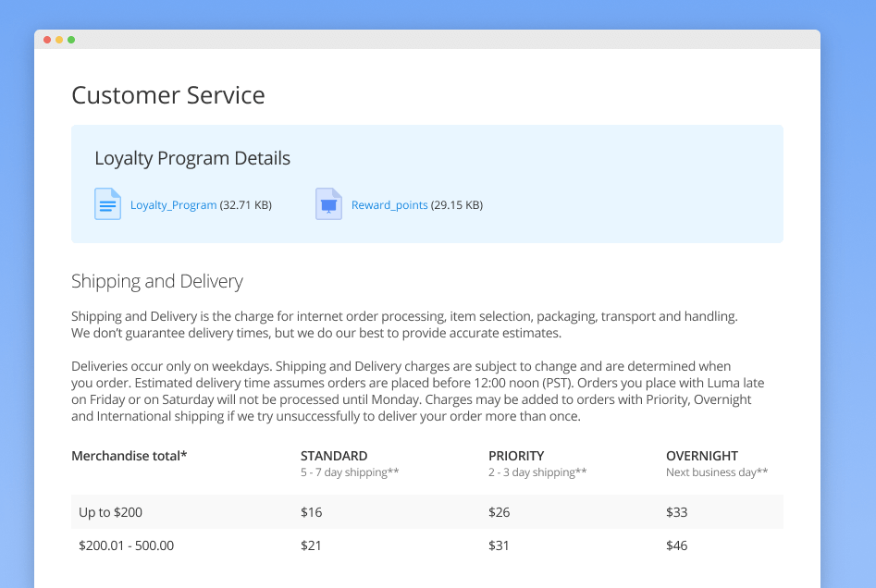876x588 pixels.
Task: Select the PRIORITY column header
Action: (516, 456)
